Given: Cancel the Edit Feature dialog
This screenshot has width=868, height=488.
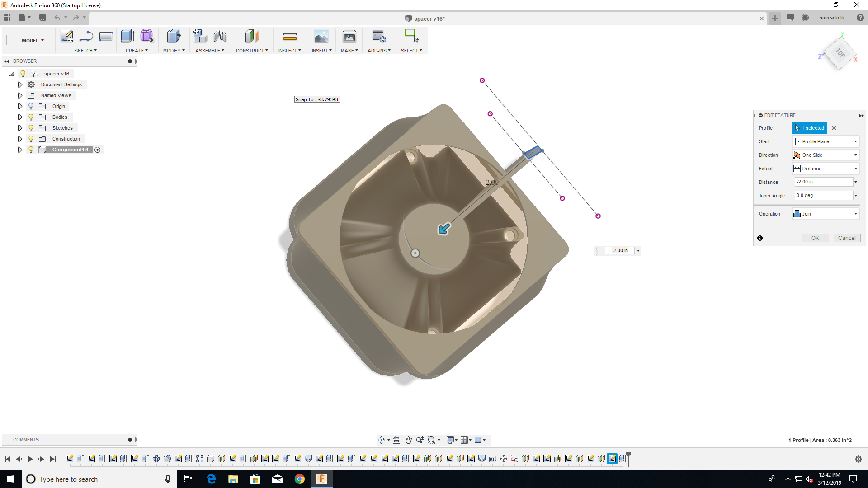Looking at the screenshot, I should click(x=847, y=238).
